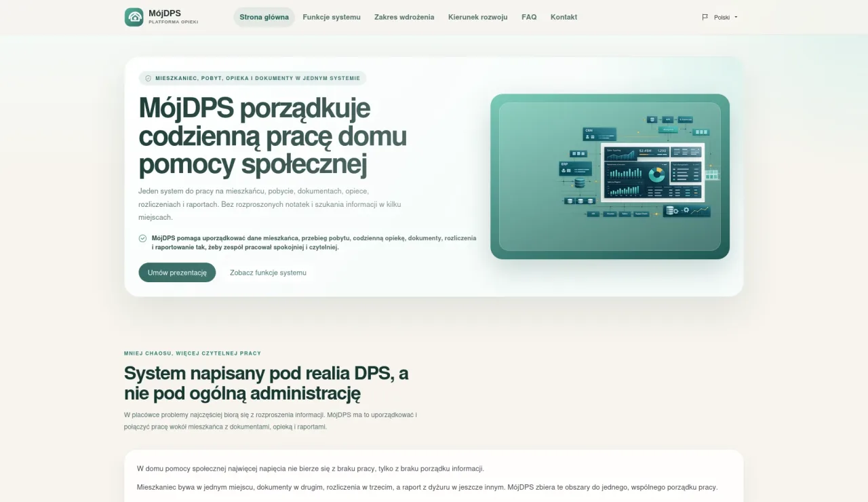Viewport: 868px width, 502px height.
Task: Click the Umów prezentację button
Action: 177,273
